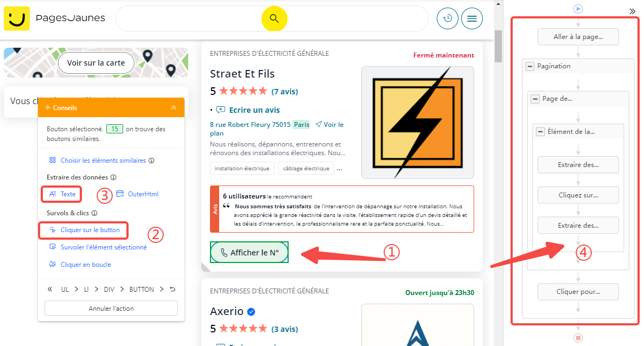
Task: Open the hamburger menu icon top right
Action: pyautogui.click(x=471, y=18)
